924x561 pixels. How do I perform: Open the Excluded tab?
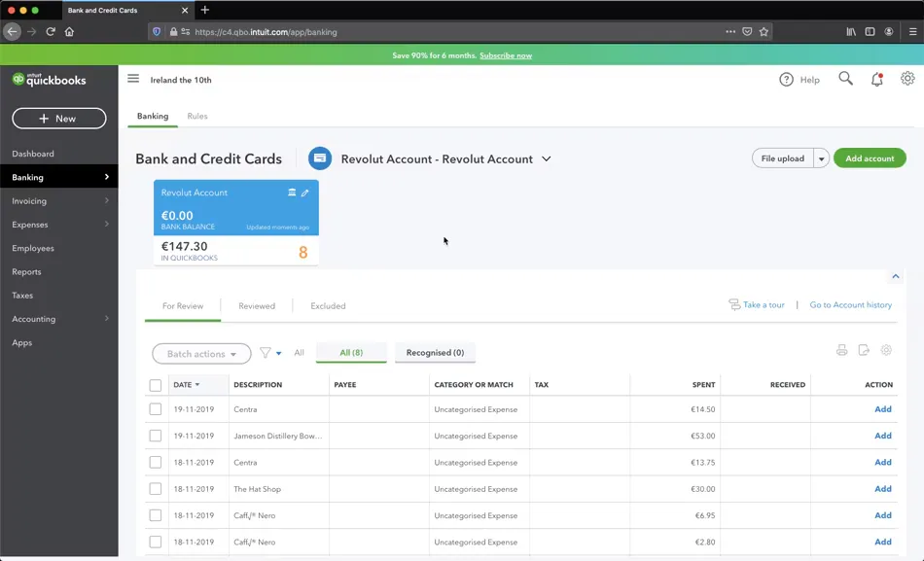[x=327, y=305]
